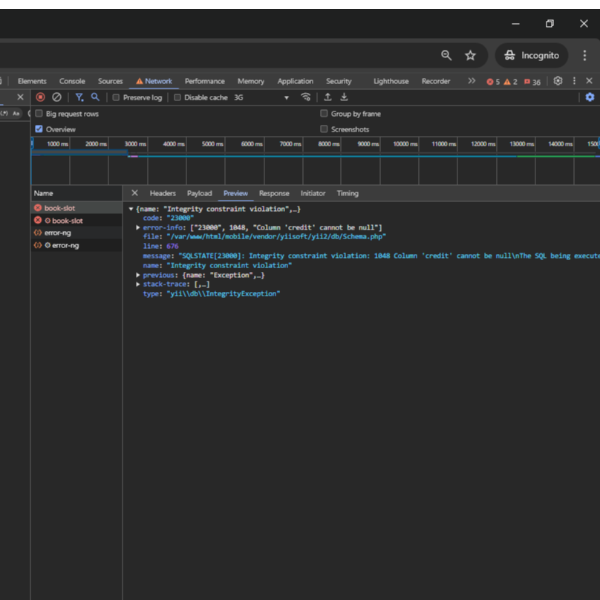Import HAR file upload icon
Screen dimensions: 600x600
328,97
